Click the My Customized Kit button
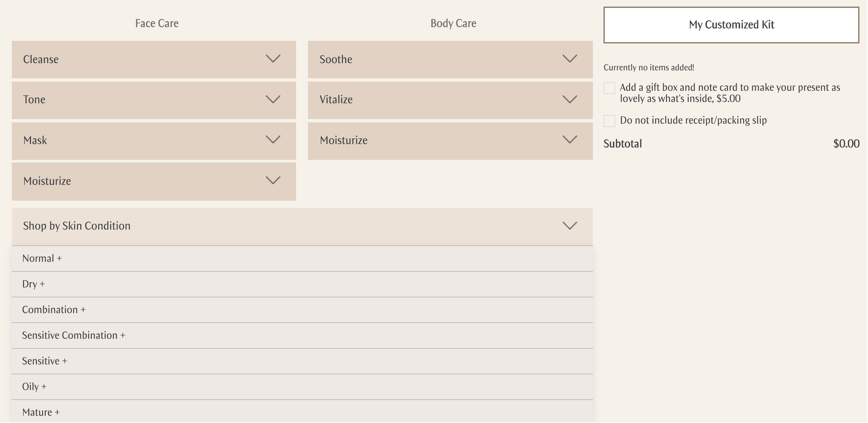The image size is (868, 423). 731,25
